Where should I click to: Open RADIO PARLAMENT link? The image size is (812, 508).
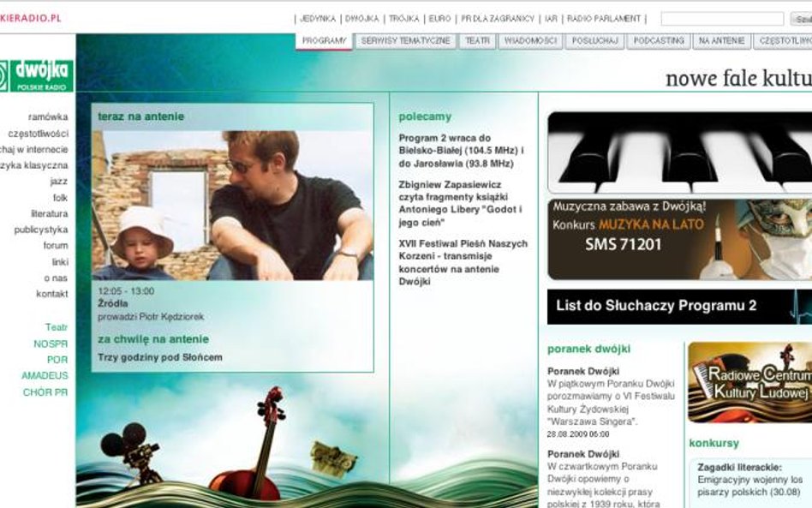coord(604,19)
